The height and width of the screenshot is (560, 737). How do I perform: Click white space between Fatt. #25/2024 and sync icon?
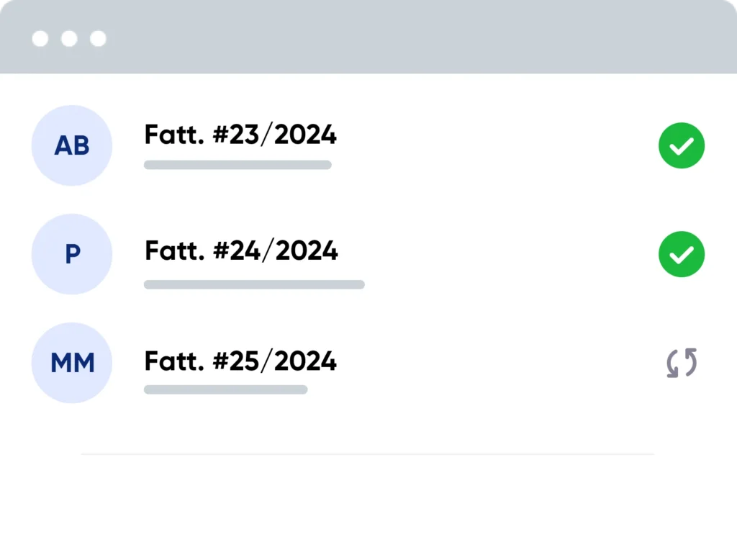click(497, 363)
